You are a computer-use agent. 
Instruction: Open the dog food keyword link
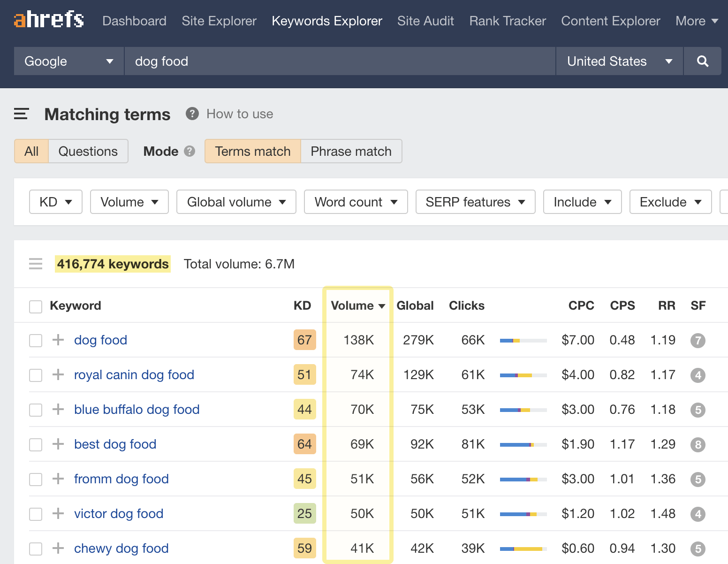pyautogui.click(x=100, y=340)
